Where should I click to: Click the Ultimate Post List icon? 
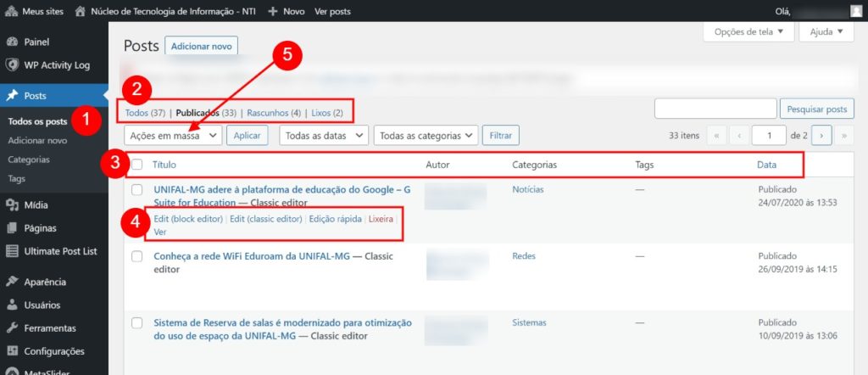12,251
